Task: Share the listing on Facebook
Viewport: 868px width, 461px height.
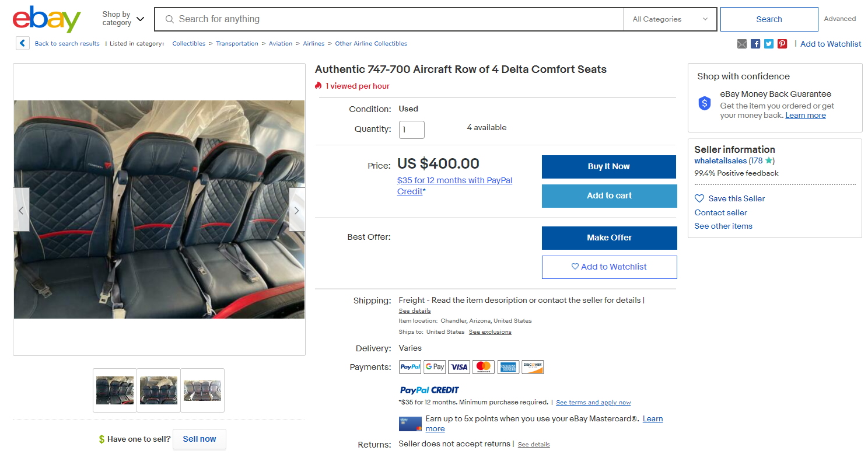Action: coord(755,44)
